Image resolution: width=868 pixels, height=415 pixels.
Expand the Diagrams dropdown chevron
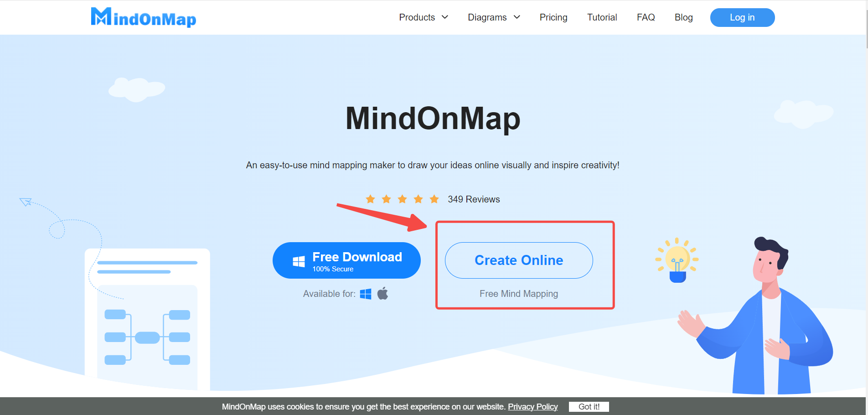point(517,17)
